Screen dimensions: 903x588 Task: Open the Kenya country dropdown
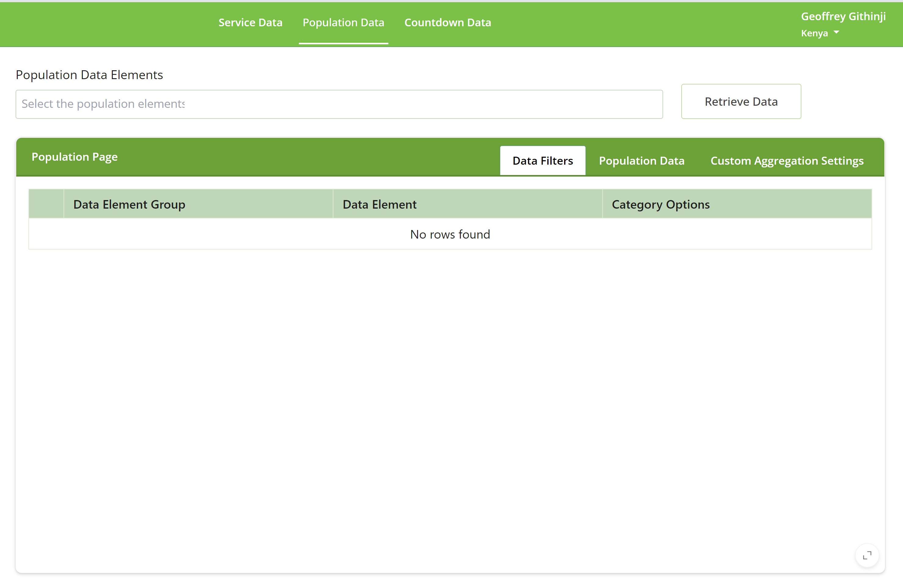click(x=820, y=33)
